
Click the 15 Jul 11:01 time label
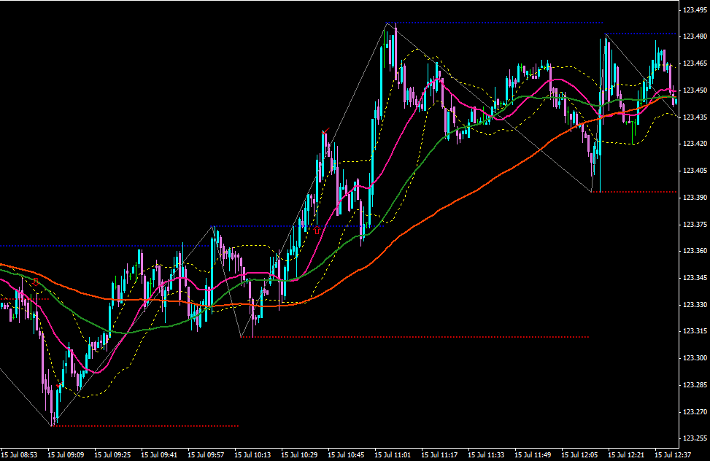click(393, 454)
